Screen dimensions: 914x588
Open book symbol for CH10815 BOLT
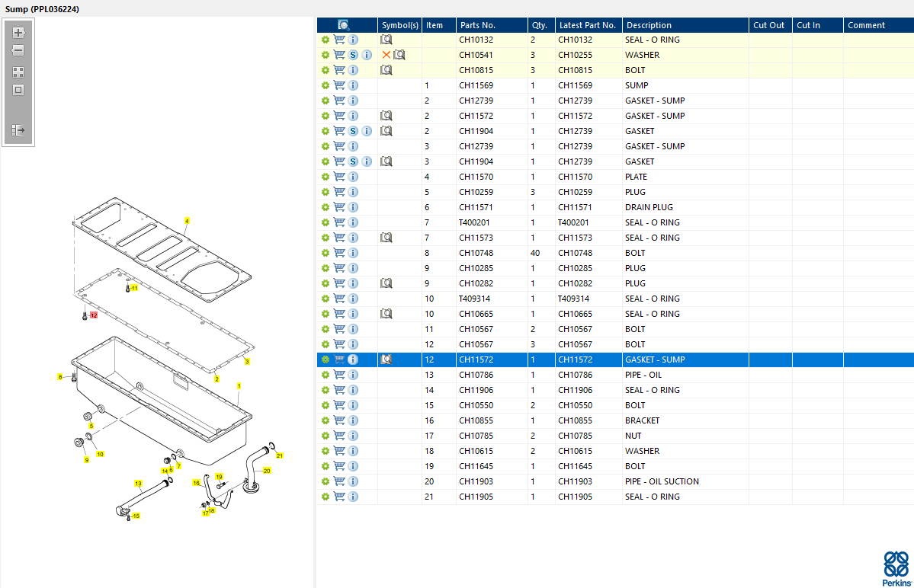[x=386, y=70]
